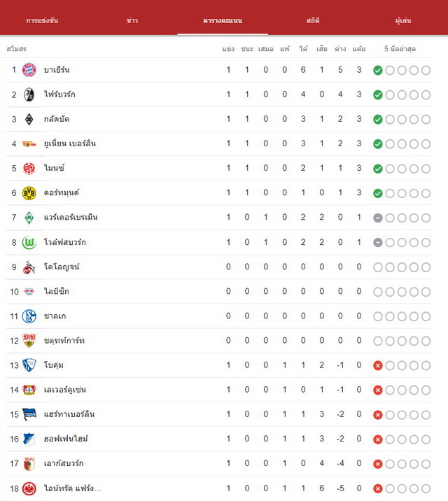Screen dimensions: 448x501
Task: Open the การแข่งขัน tab
Action: [42, 20]
